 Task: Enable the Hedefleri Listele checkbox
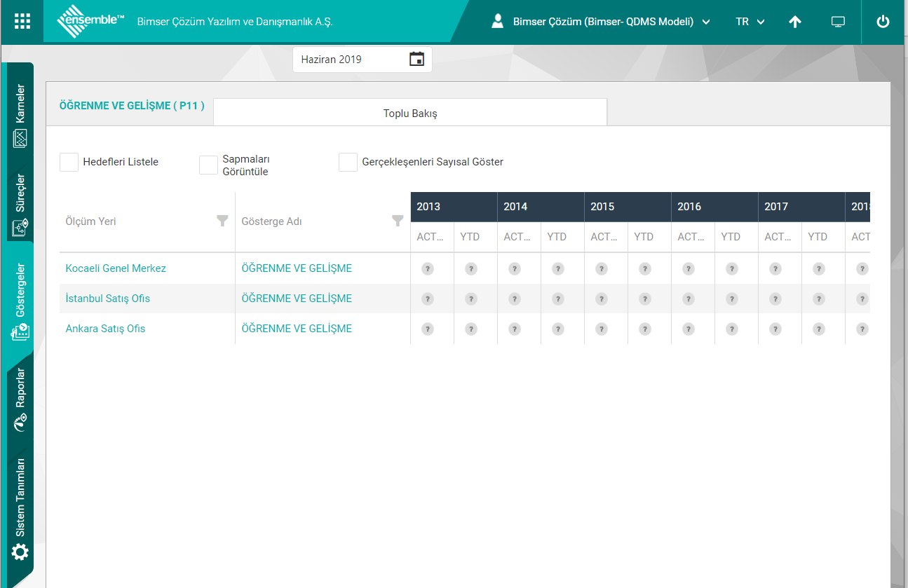[69, 162]
